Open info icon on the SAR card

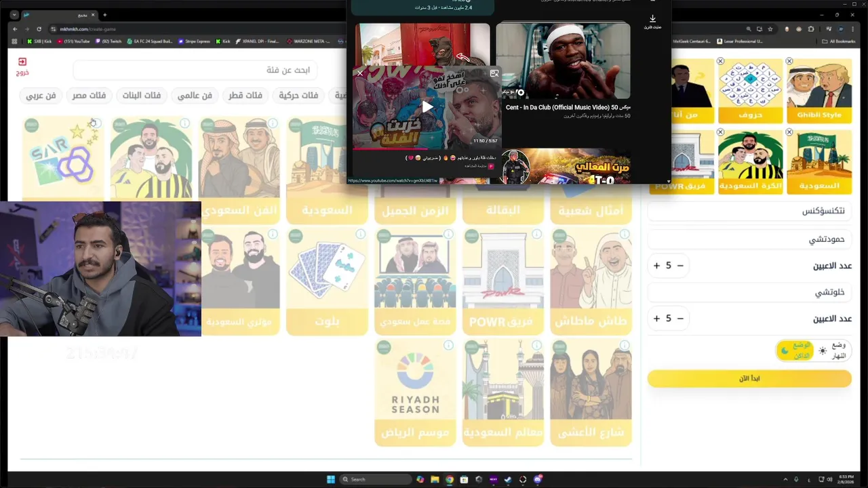coord(96,123)
